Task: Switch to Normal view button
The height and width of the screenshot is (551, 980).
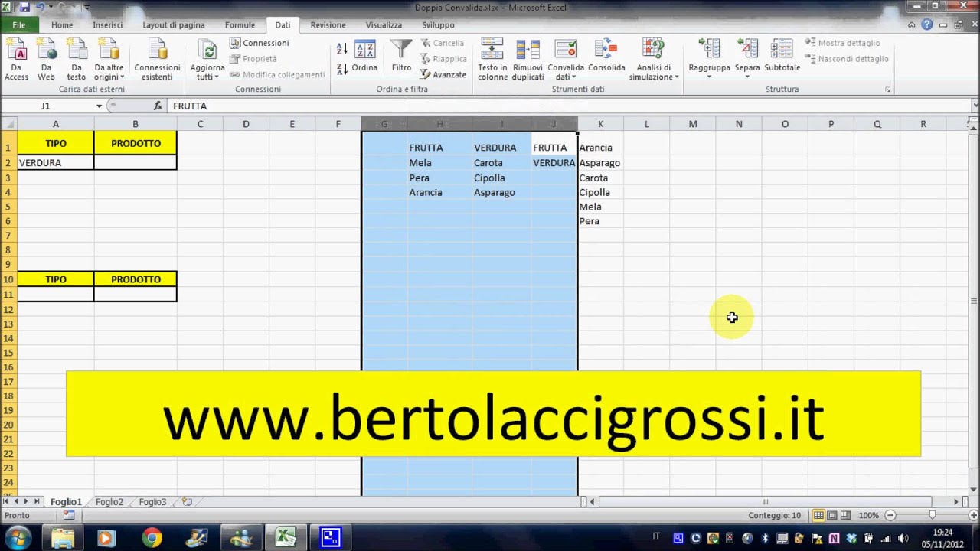Action: pos(819,516)
